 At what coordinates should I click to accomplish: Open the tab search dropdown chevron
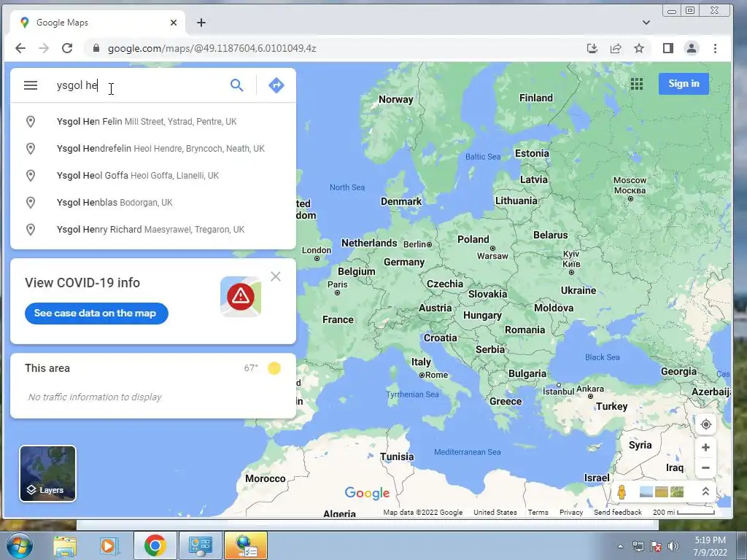[646, 23]
